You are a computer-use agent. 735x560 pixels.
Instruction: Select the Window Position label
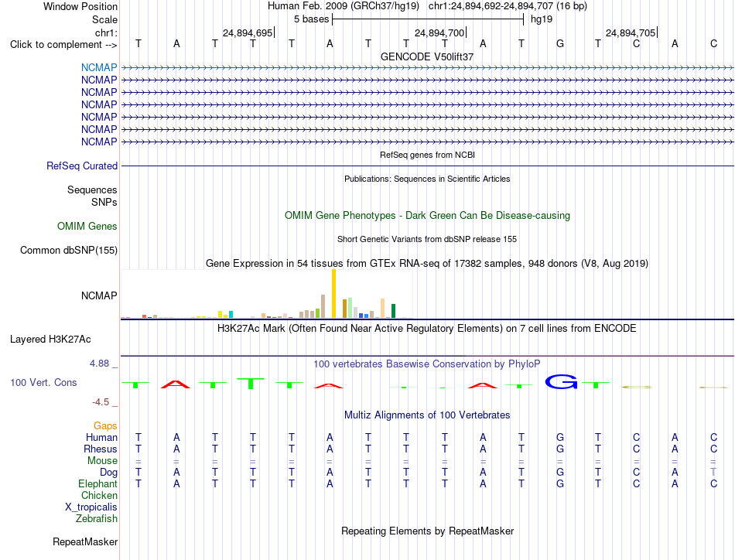(80, 6)
